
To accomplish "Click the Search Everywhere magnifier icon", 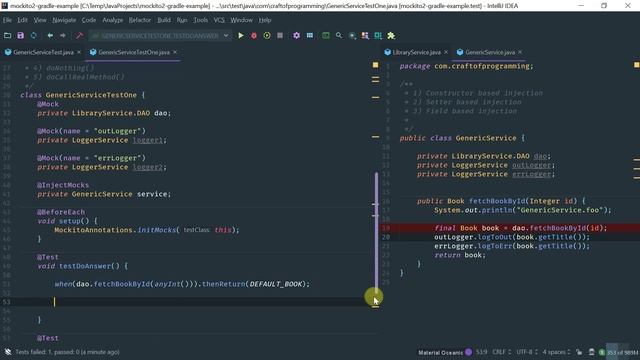I will pos(339,36).
